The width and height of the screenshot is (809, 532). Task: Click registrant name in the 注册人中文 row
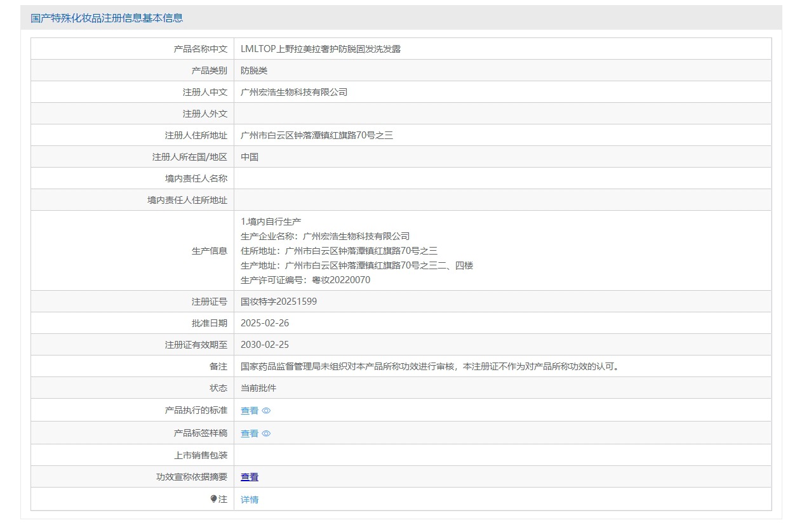pyautogui.click(x=294, y=92)
